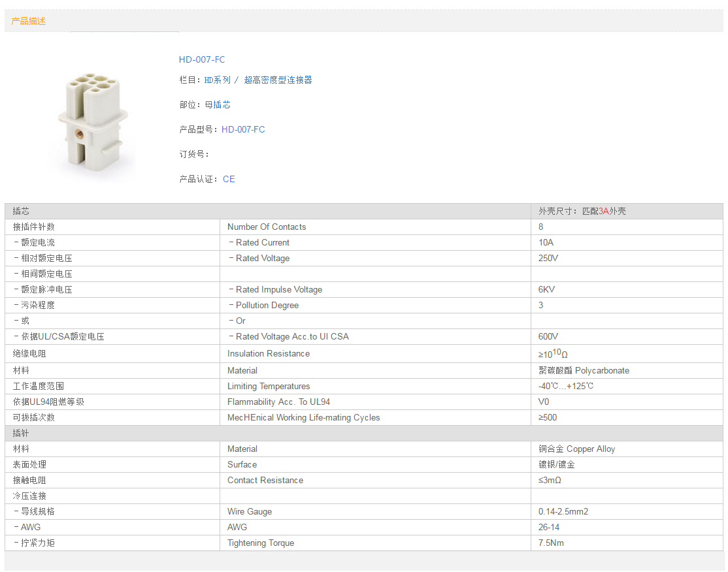Click HD-007-FC next to 产品型号

click(243, 129)
